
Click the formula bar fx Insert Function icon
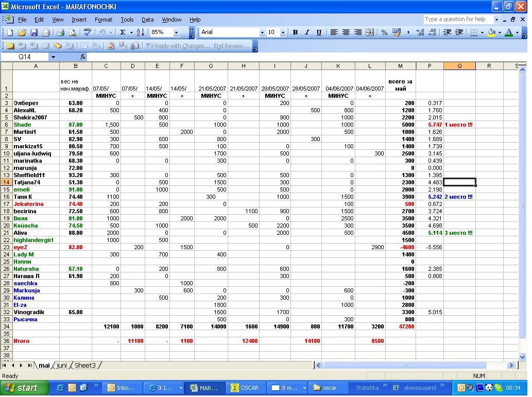[x=83, y=57]
